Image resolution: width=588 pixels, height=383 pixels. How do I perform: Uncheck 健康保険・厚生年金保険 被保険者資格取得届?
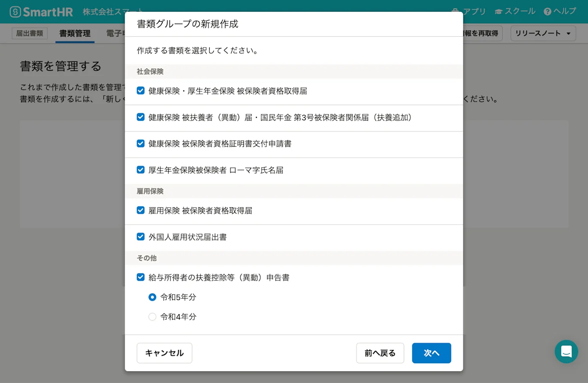pyautogui.click(x=141, y=90)
